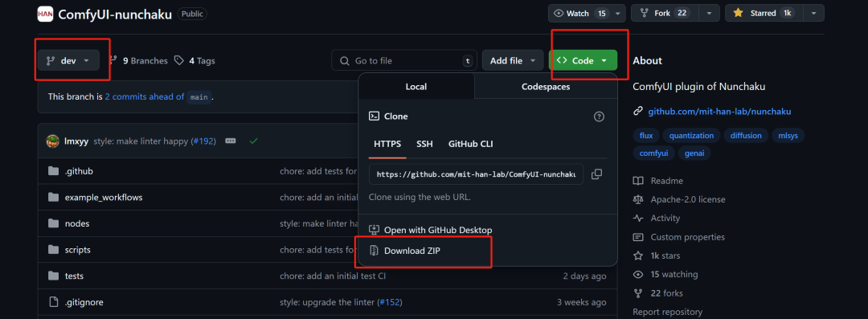Expand the Add file dropdown
This screenshot has width=868, height=319.
(513, 60)
